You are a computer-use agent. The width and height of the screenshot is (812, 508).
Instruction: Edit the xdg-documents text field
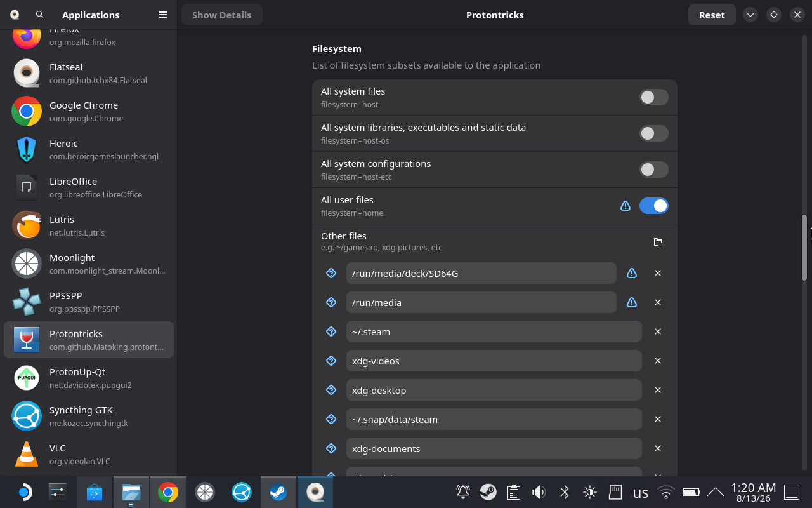click(x=494, y=448)
